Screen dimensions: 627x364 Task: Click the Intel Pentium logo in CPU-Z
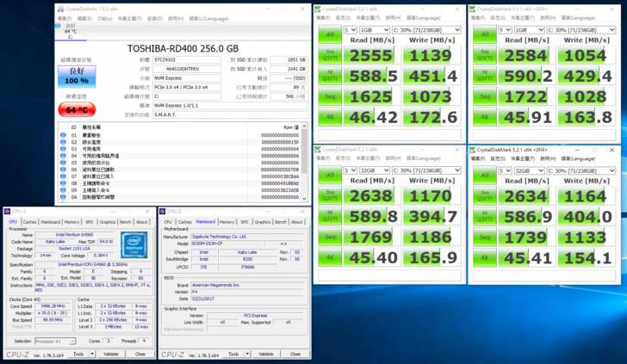tap(133, 244)
